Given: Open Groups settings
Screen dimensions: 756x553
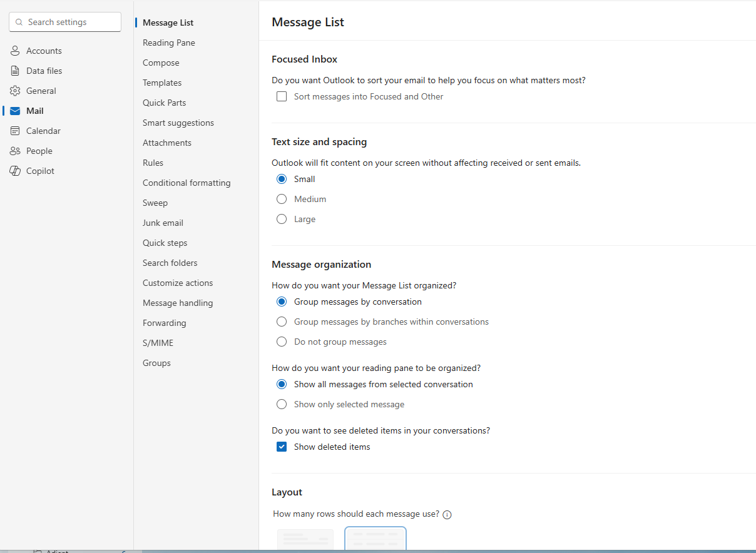Looking at the screenshot, I should click(x=156, y=363).
